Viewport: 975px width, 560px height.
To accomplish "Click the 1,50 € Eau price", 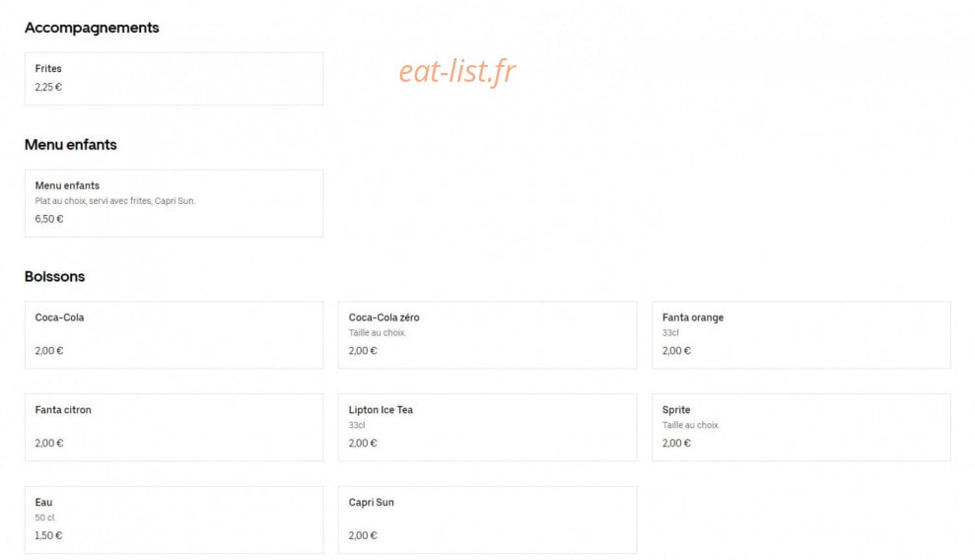I will pyautogui.click(x=48, y=535).
